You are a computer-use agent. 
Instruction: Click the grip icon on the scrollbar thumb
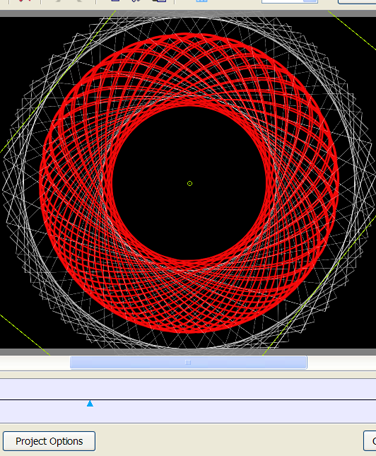[x=188, y=362]
